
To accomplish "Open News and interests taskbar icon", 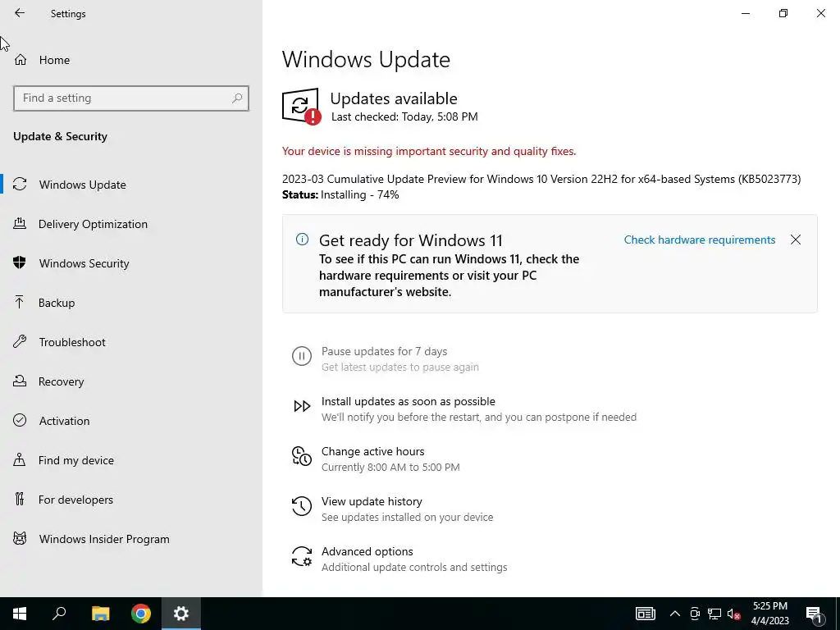I will tap(646, 614).
